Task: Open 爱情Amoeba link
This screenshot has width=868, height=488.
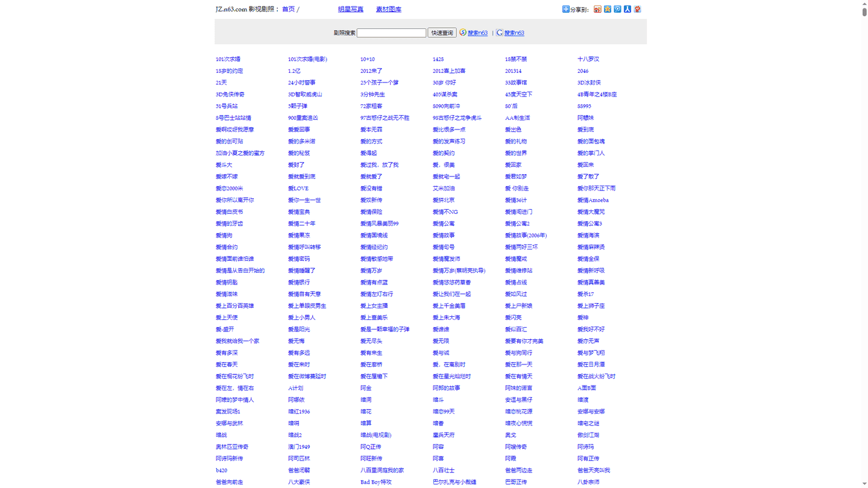Action: coord(593,200)
